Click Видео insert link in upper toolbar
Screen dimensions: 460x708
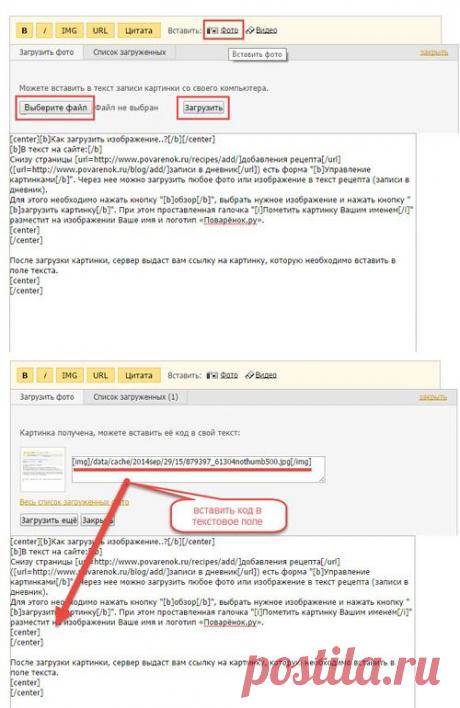click(266, 30)
